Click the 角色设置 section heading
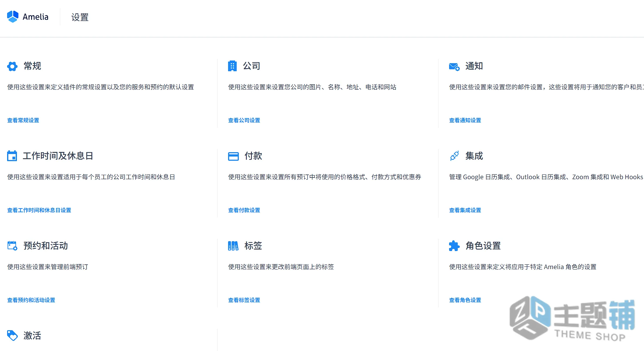Image resolution: width=644 pixels, height=351 pixels. 483,246
